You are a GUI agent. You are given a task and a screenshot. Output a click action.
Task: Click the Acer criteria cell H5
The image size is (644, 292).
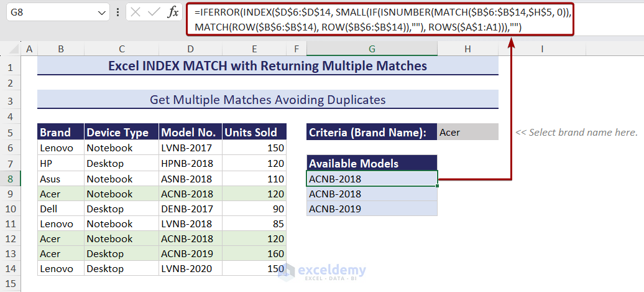pyautogui.click(x=467, y=132)
